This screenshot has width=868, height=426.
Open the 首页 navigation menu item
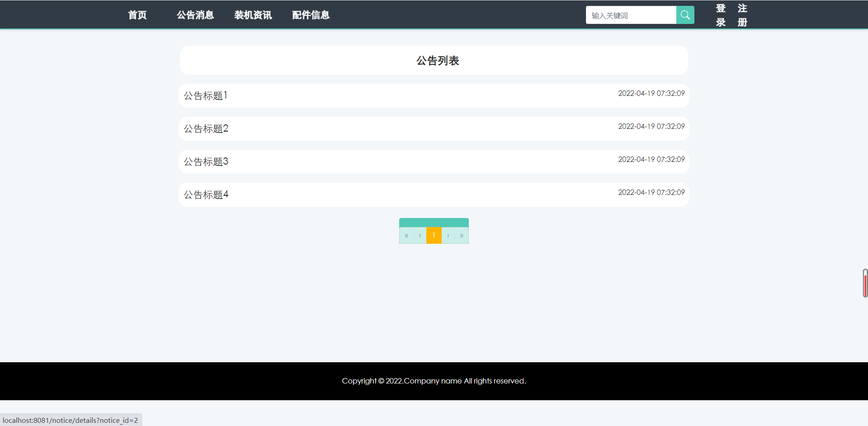click(137, 15)
